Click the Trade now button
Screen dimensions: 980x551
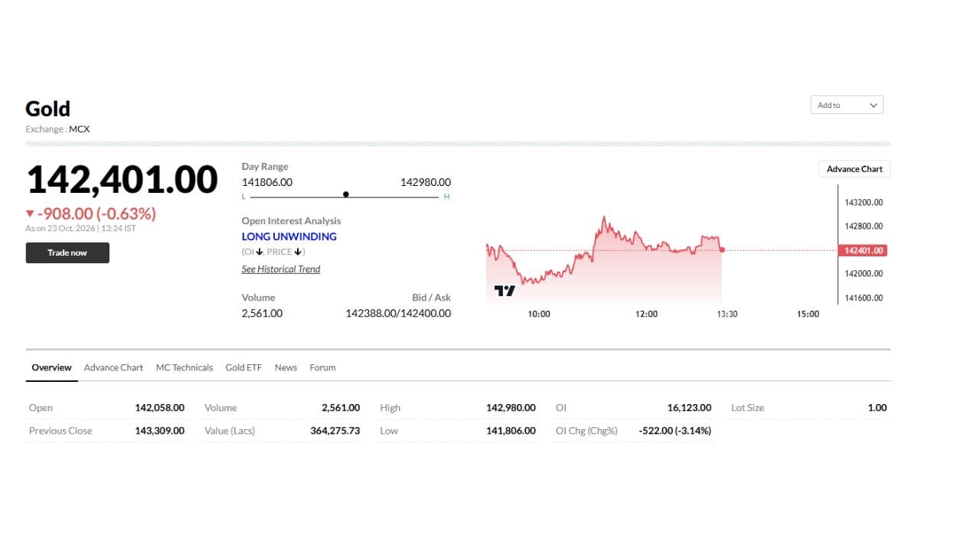click(67, 253)
